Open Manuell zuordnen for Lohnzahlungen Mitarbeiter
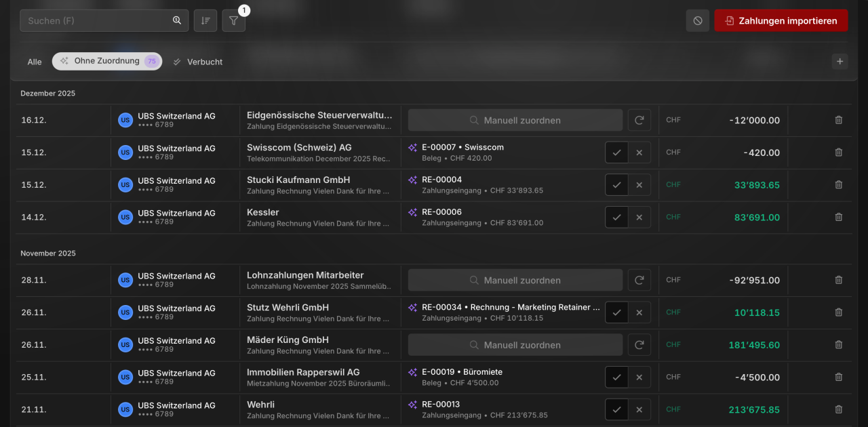This screenshot has height=427, width=868. click(515, 280)
